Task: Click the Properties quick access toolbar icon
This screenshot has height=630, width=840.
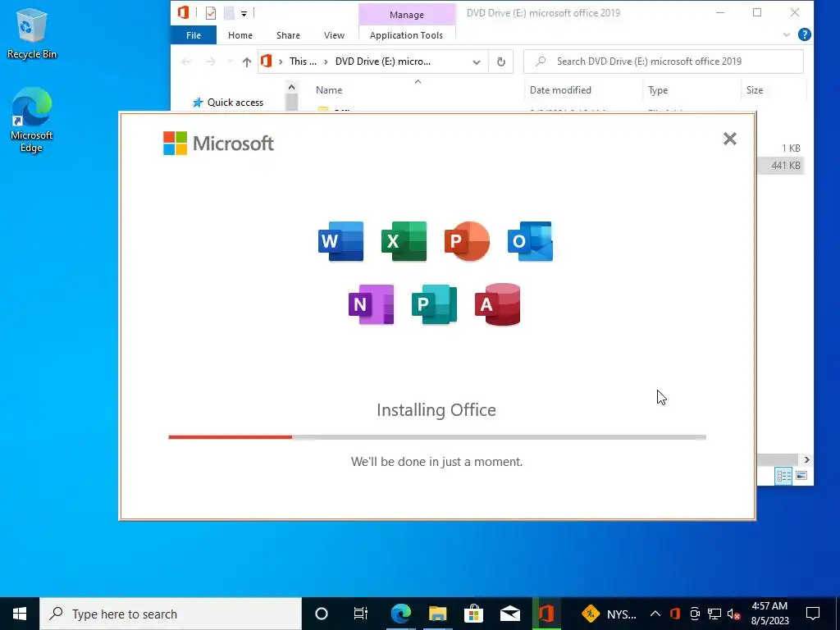Action: click(x=211, y=13)
